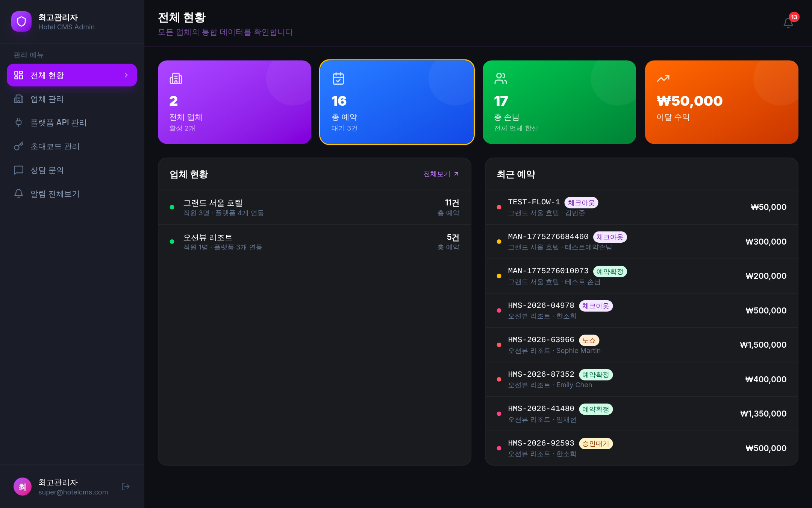Open the 그랜드 서울 호텔 row
This screenshot has height=508, width=812.
click(x=315, y=207)
